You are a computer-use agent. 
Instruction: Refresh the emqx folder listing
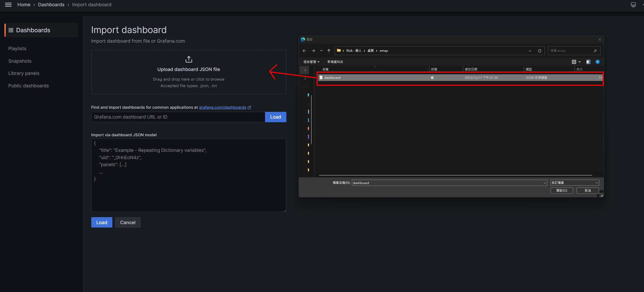point(540,51)
